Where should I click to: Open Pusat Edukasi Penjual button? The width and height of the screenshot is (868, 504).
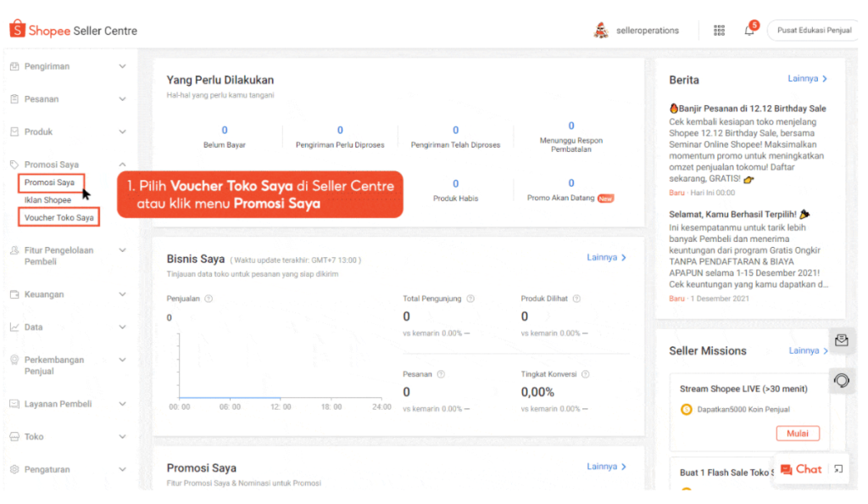pos(814,31)
